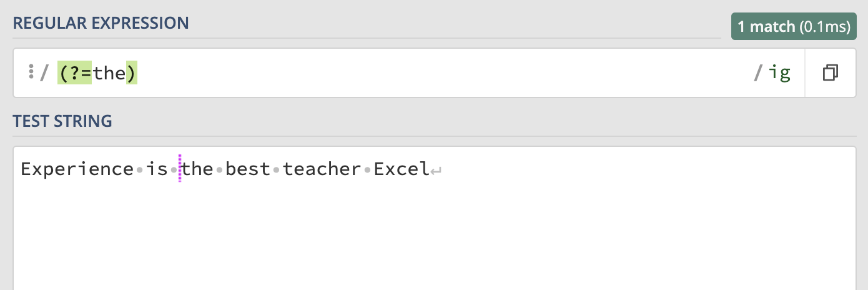This screenshot has height=290, width=868.
Task: Click the opening "(?=" lookahead token
Action: pyautogui.click(x=75, y=74)
